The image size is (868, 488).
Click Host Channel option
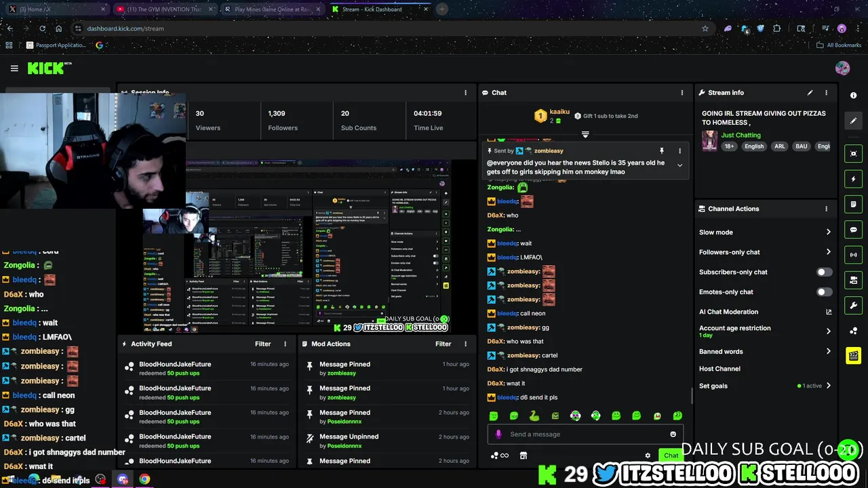(719, 369)
